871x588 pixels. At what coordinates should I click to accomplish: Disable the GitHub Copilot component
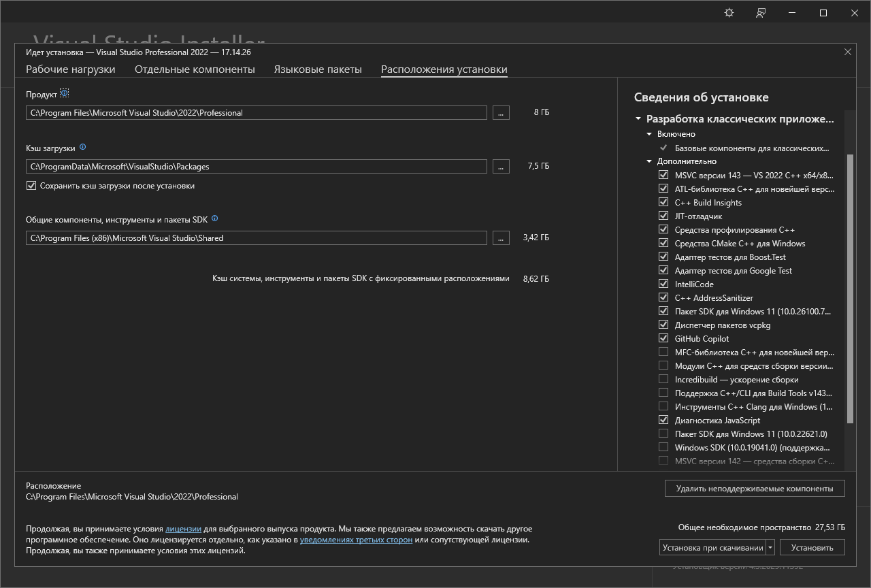[x=663, y=338]
